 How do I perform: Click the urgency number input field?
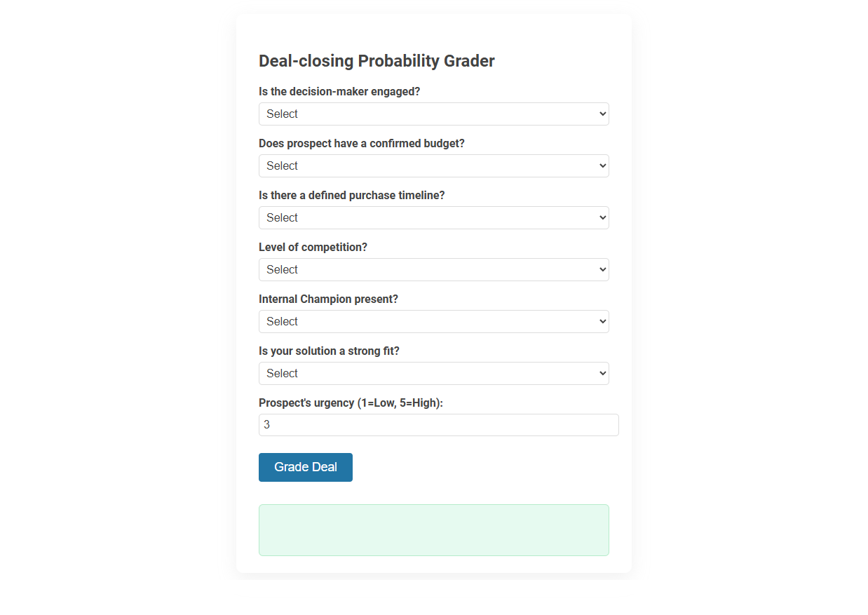(x=439, y=424)
